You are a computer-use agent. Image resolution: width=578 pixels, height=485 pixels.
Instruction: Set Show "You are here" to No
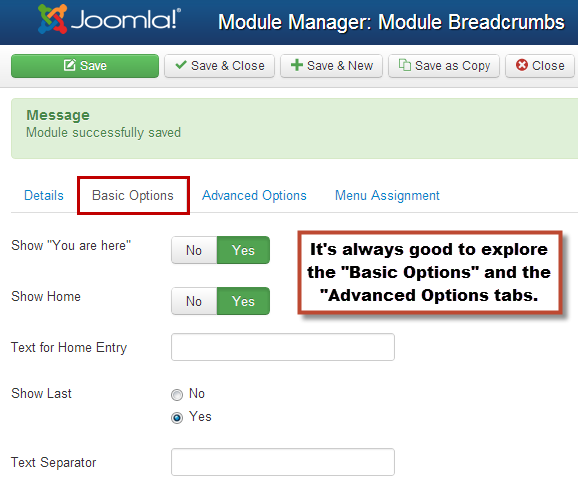(194, 250)
